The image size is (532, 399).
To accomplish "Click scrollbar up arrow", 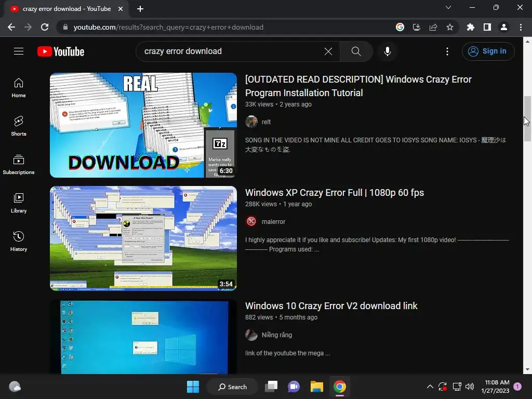I will [527, 42].
